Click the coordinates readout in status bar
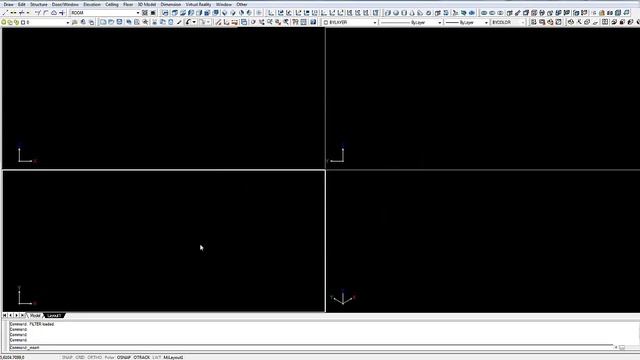Image resolution: width=640 pixels, height=360 pixels. [13, 358]
